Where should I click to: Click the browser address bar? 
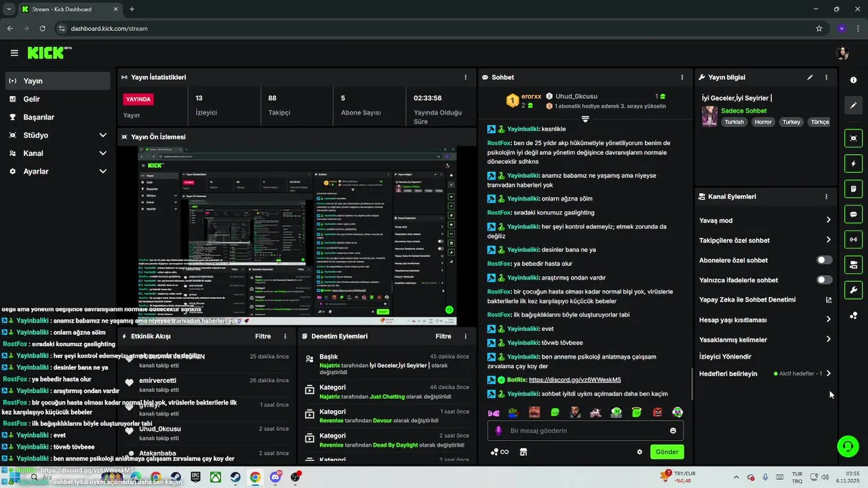pos(434,28)
